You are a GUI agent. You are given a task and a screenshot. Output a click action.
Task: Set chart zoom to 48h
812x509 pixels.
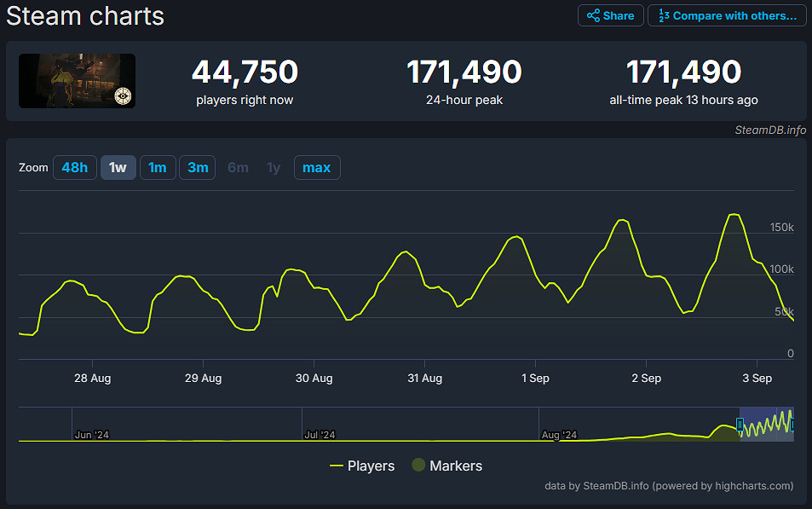tap(75, 167)
